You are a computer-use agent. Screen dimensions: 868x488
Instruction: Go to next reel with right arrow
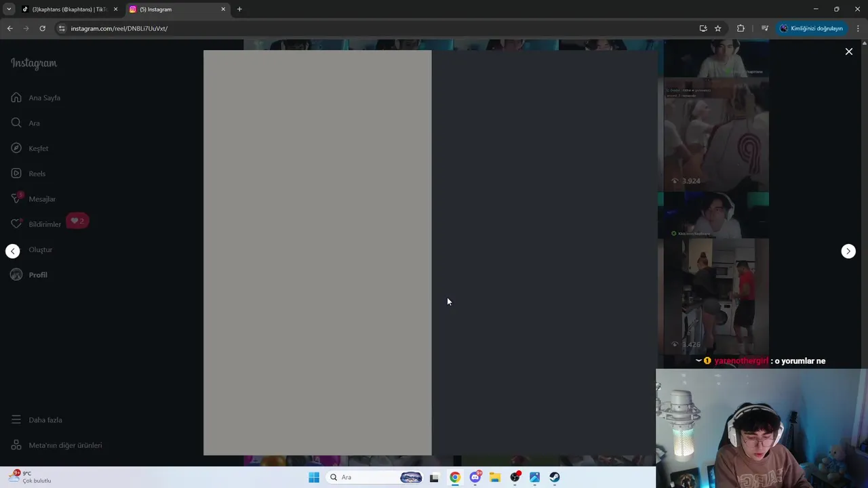[x=848, y=251]
